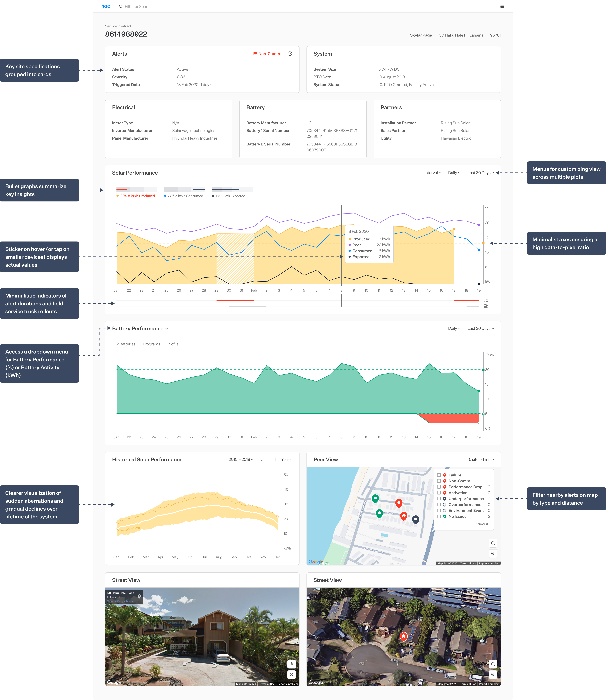This screenshot has width=606, height=700.
Task: Click the red alert duration bar near Jan 29-31
Action: click(x=235, y=301)
